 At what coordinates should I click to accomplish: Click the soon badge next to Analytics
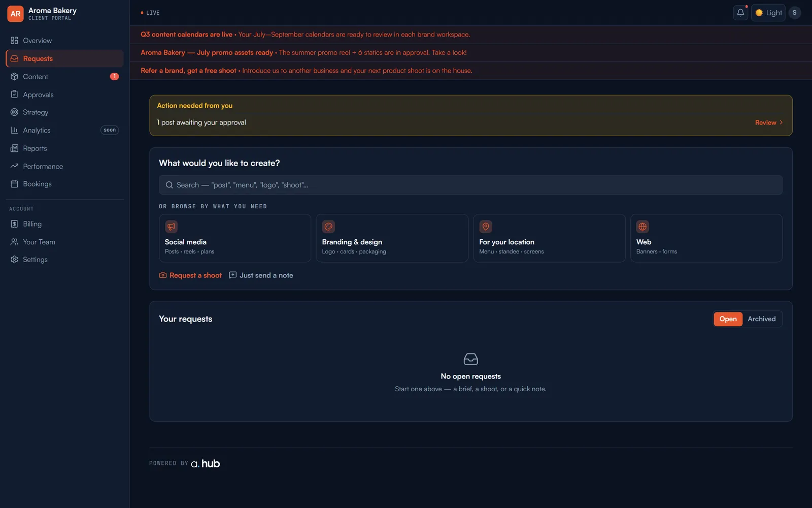click(110, 130)
